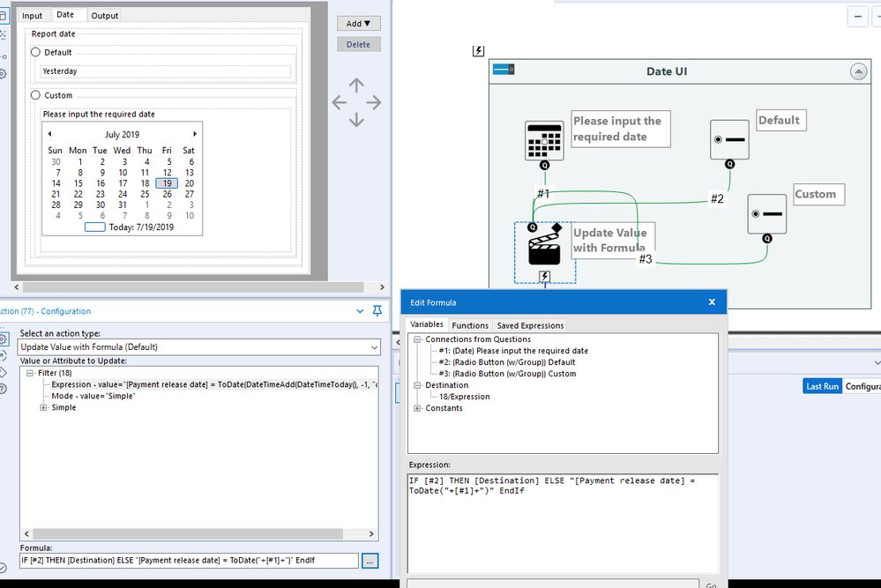
Task: Open formula editor with ellipsis button
Action: coord(370,561)
